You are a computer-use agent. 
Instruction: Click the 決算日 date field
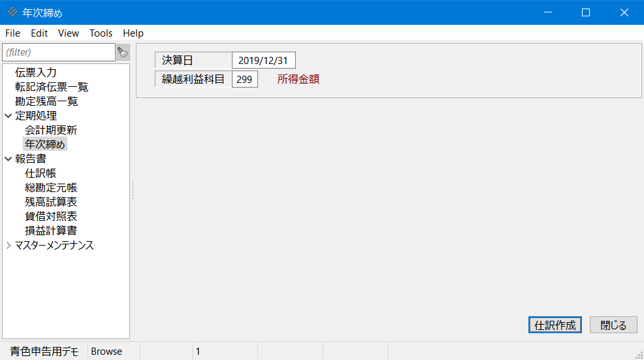pyautogui.click(x=263, y=61)
